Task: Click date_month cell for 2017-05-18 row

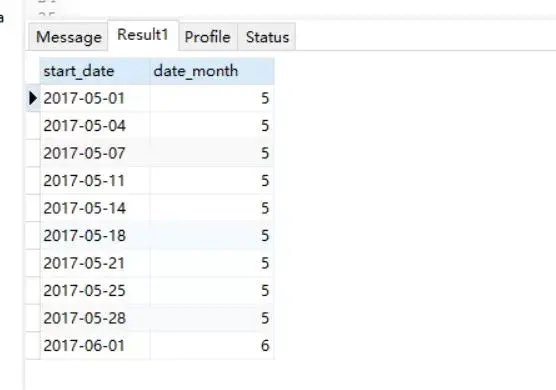Action: coord(212,236)
